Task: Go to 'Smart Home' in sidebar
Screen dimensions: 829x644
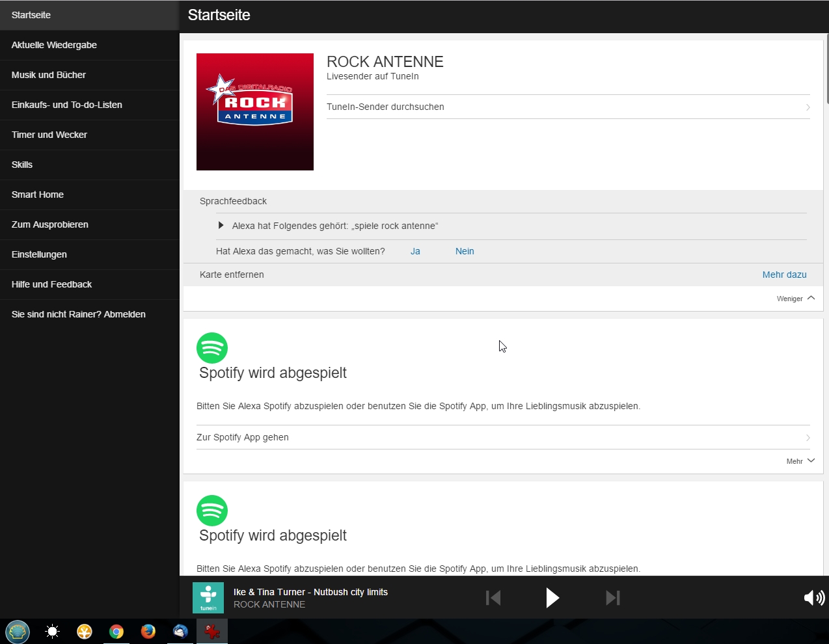Action: tap(38, 195)
